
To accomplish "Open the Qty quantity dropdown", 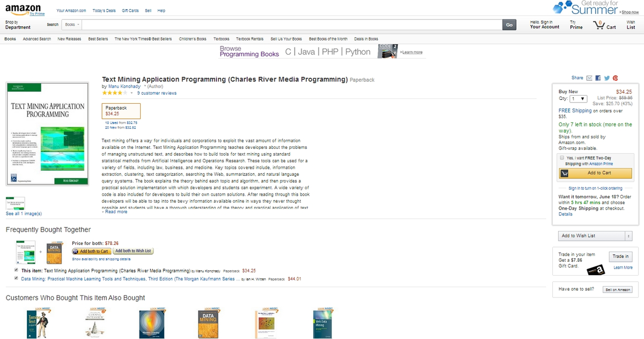I will [579, 99].
